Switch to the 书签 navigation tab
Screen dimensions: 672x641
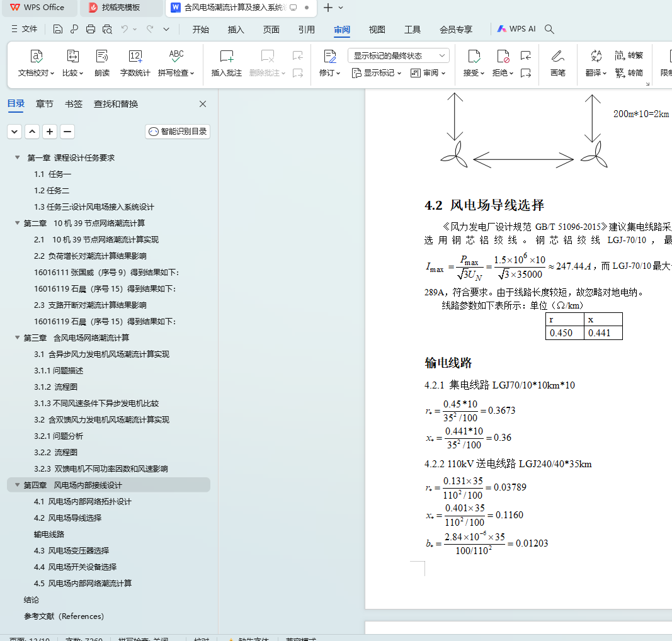tap(73, 104)
